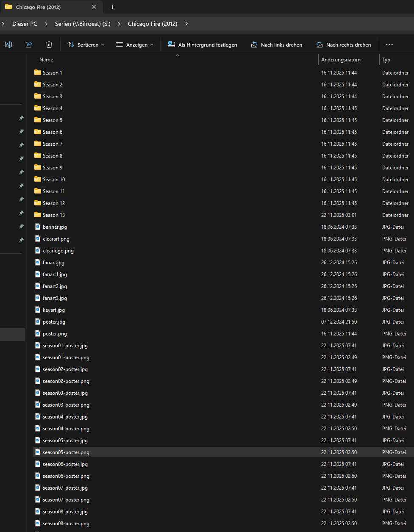This screenshot has height=532, width=414.
Task: Select the Season 1 folder icon
Action: coord(38,72)
